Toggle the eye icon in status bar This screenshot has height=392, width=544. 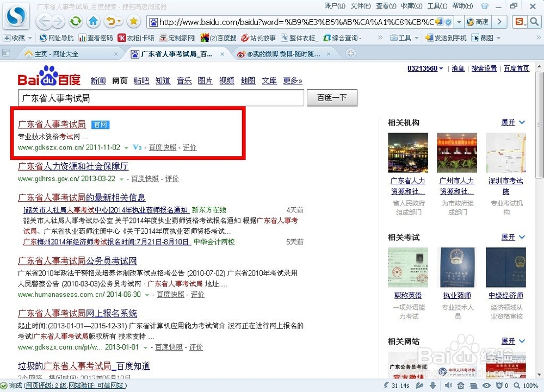click(486, 385)
